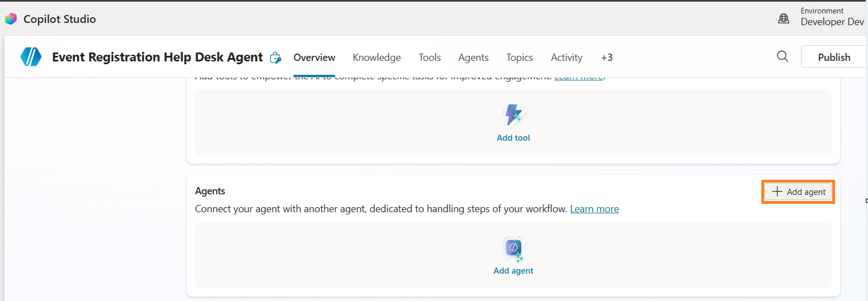Image resolution: width=868 pixels, height=301 pixels.
Task: Click the Copilot Studio logo icon
Action: point(11,19)
